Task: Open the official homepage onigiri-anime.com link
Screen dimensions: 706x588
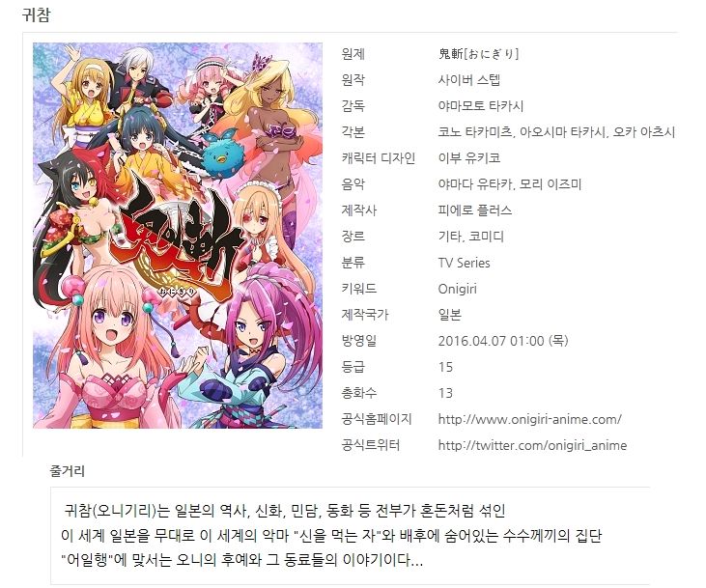Action: tap(529, 419)
